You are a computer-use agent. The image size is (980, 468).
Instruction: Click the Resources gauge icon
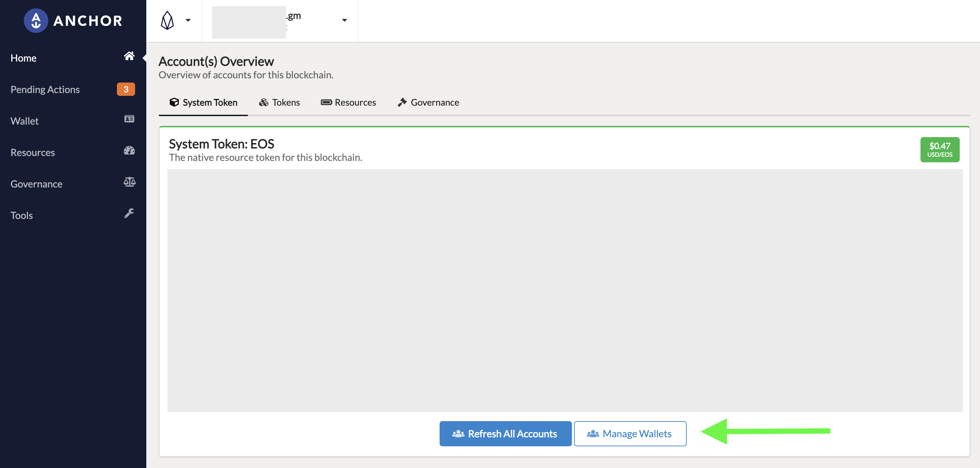129,150
